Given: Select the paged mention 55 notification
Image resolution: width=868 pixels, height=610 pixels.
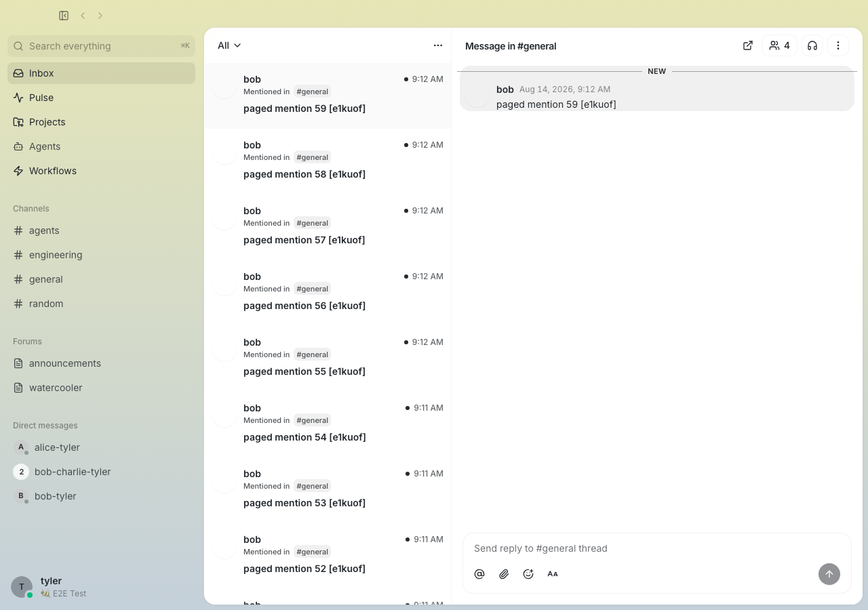Looking at the screenshot, I should click(328, 359).
